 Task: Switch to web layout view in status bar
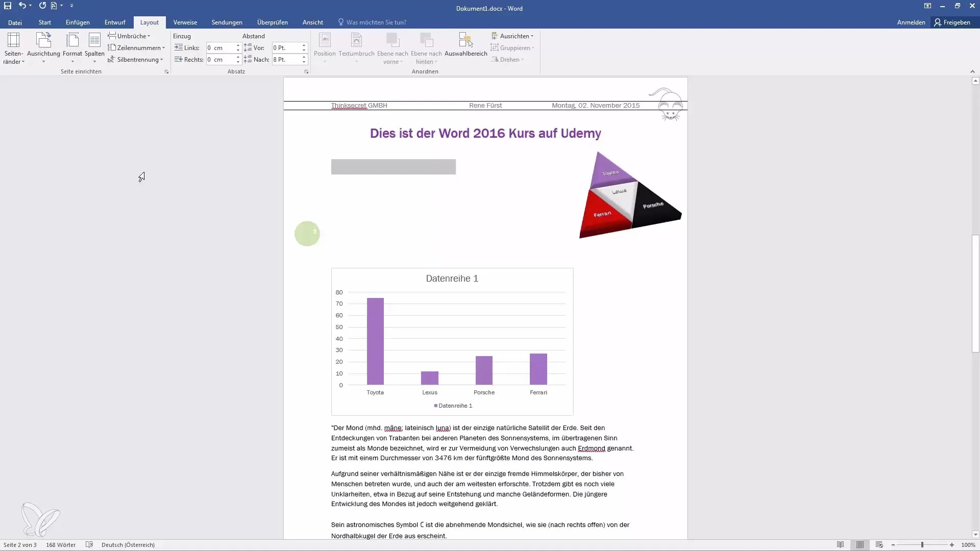click(879, 545)
